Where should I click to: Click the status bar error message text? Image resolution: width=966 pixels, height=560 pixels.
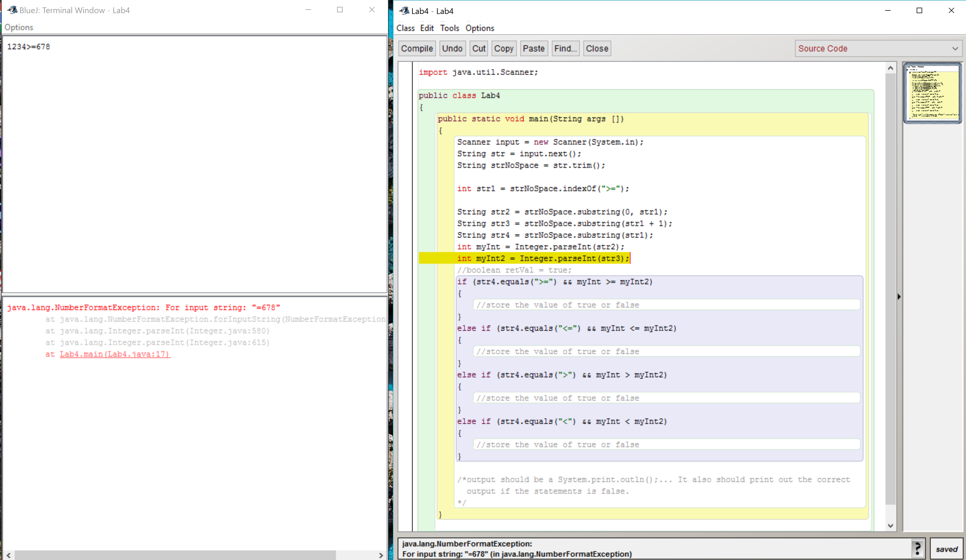pos(517,549)
